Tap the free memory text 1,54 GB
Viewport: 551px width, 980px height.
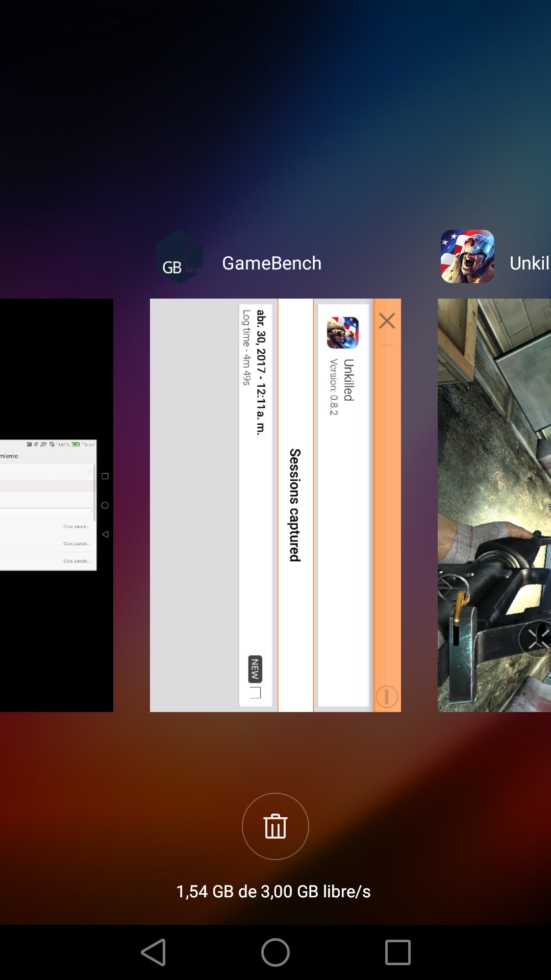tap(273, 892)
